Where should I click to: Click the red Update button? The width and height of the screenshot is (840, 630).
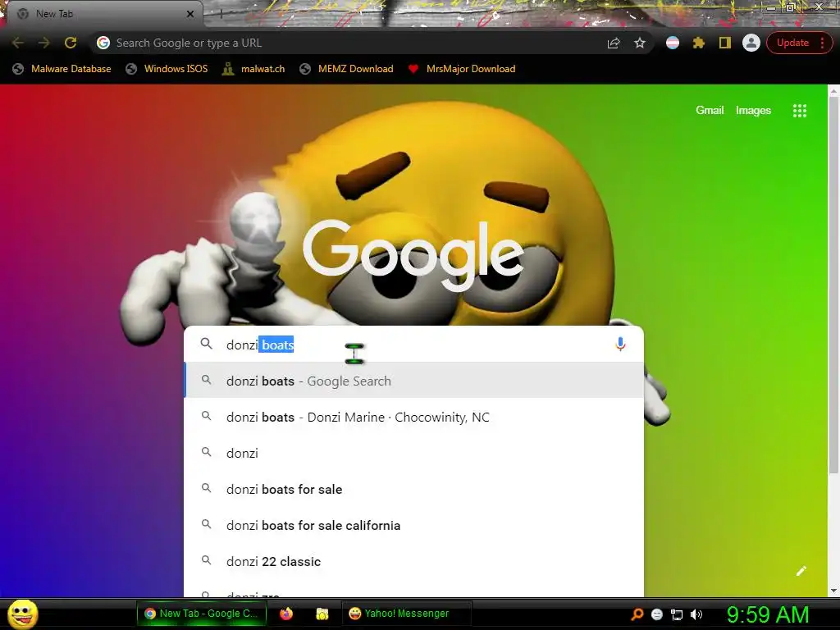792,43
